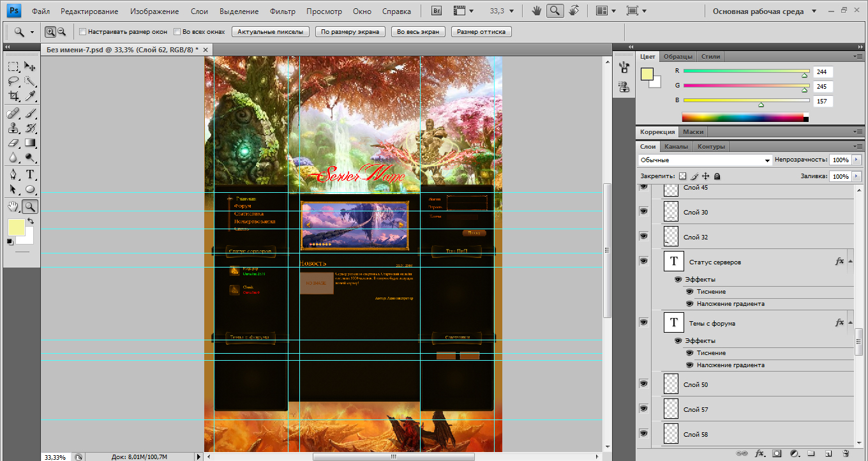
Task: Click Zoom Out mode in options bar
Action: [61, 31]
